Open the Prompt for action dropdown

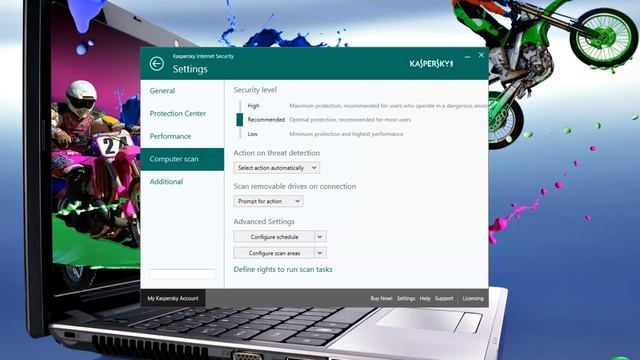268,201
